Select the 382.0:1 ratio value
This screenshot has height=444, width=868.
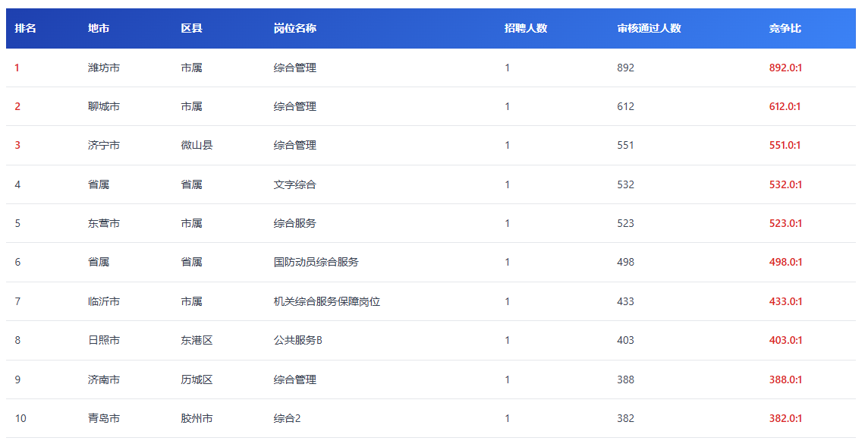tap(785, 418)
